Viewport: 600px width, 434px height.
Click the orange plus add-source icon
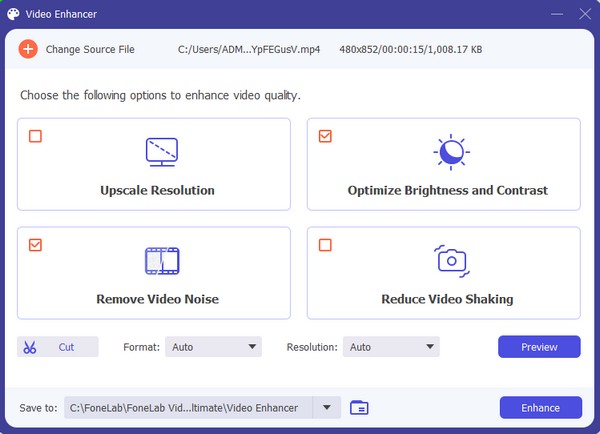click(28, 49)
